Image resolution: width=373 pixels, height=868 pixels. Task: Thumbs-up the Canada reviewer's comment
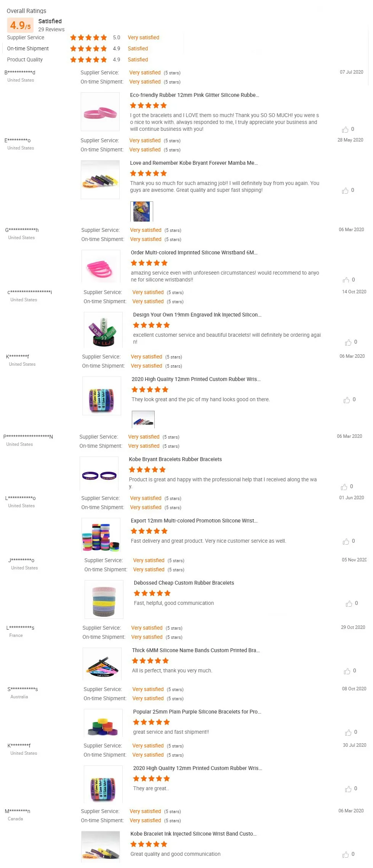click(346, 855)
